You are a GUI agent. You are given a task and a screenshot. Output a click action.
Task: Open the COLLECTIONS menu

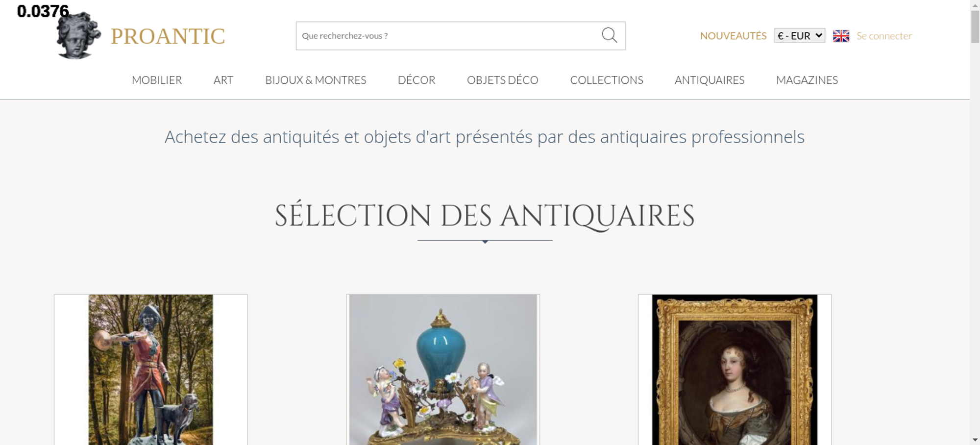pos(607,80)
